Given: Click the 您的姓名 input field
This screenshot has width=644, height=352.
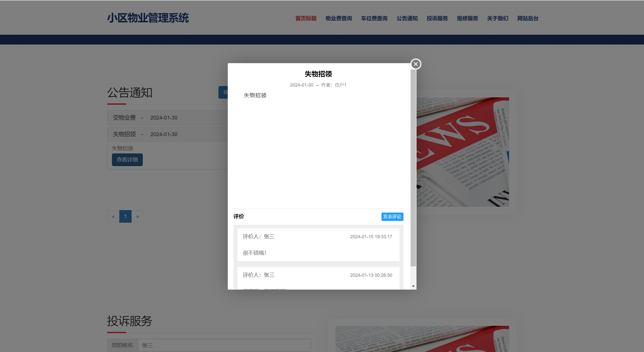Looking at the screenshot, I should pos(224,345).
